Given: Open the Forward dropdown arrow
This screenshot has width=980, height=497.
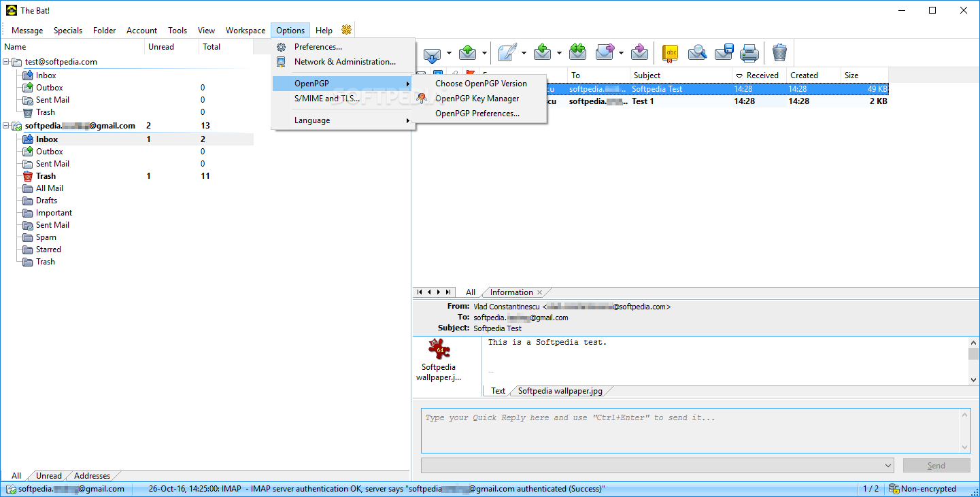Looking at the screenshot, I should click(621, 53).
